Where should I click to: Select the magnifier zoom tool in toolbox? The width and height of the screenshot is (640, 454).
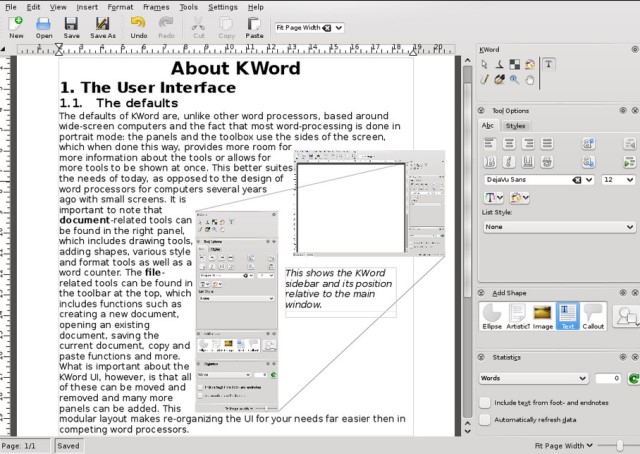tap(514, 80)
